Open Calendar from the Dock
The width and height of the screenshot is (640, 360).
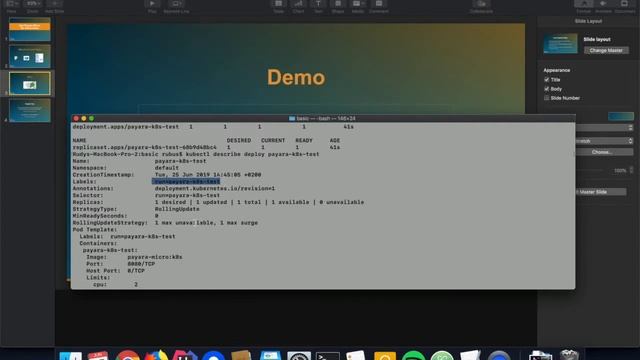click(98, 355)
